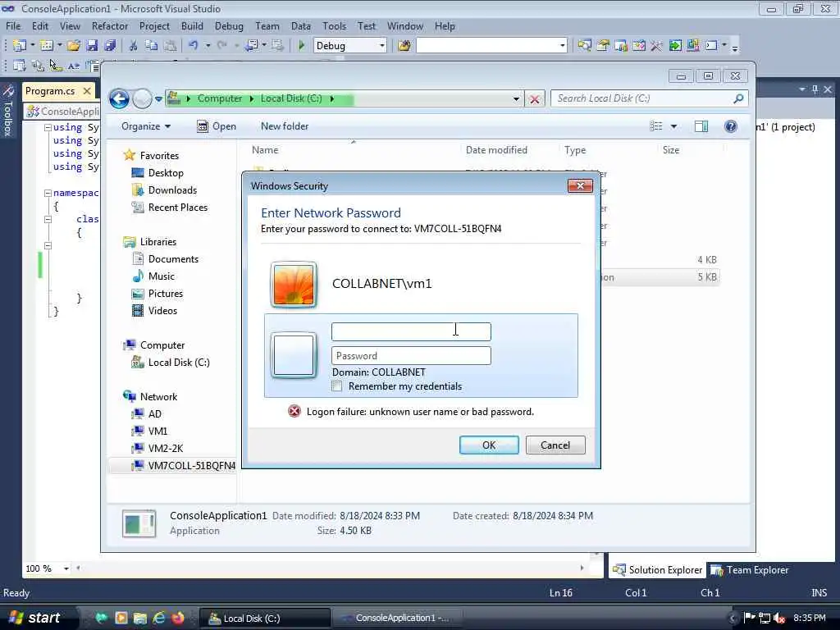
Task: Click the preview pane toggle icon
Action: click(x=701, y=126)
